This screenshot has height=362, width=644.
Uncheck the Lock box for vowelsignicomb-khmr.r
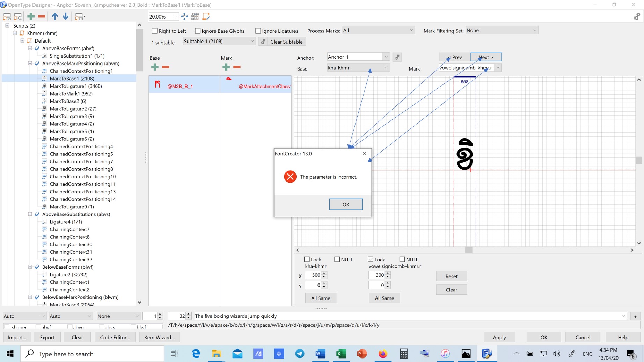coord(371,259)
